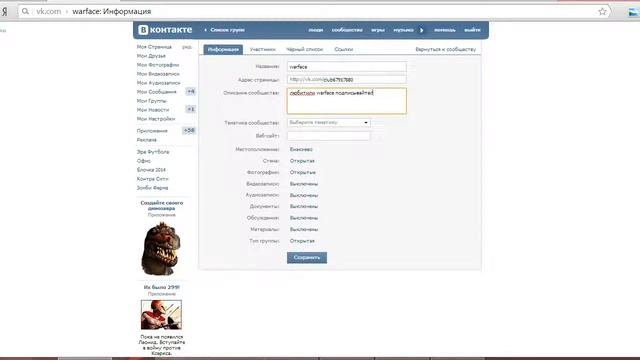Open the Офис app link

click(x=144, y=161)
